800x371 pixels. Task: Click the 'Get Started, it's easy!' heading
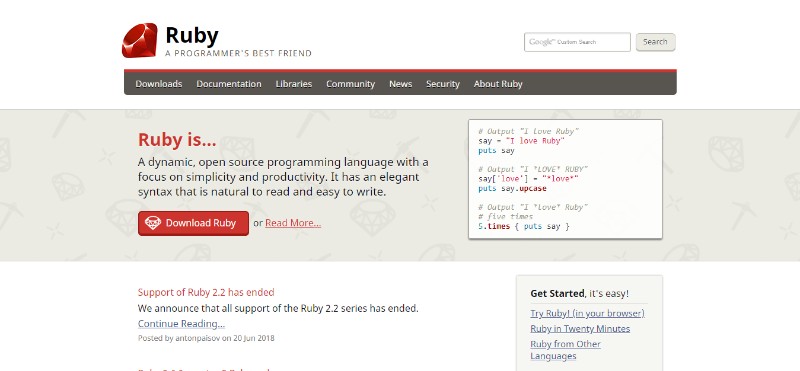(x=580, y=294)
